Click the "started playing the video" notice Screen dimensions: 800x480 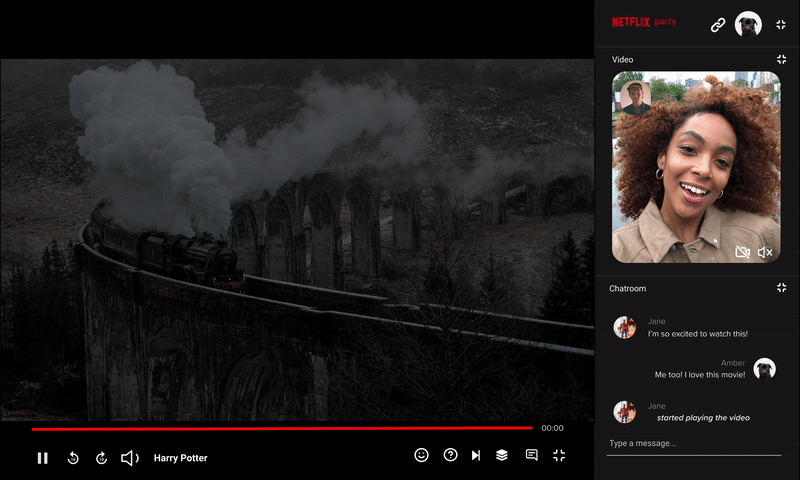click(x=703, y=418)
